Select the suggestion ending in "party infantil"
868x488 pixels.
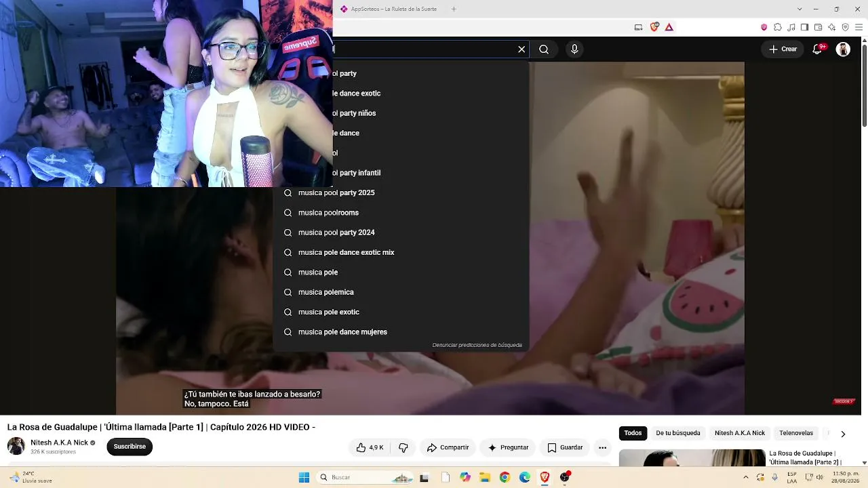[x=431, y=173]
